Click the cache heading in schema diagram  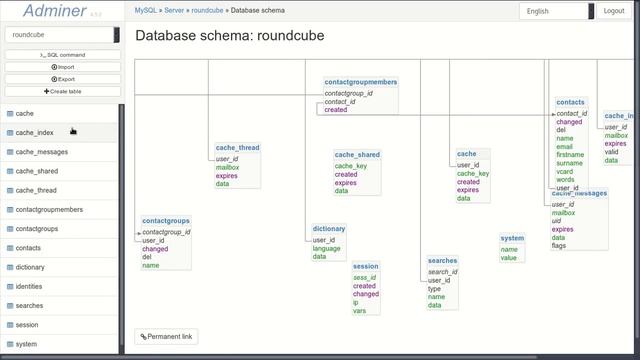[x=467, y=153]
